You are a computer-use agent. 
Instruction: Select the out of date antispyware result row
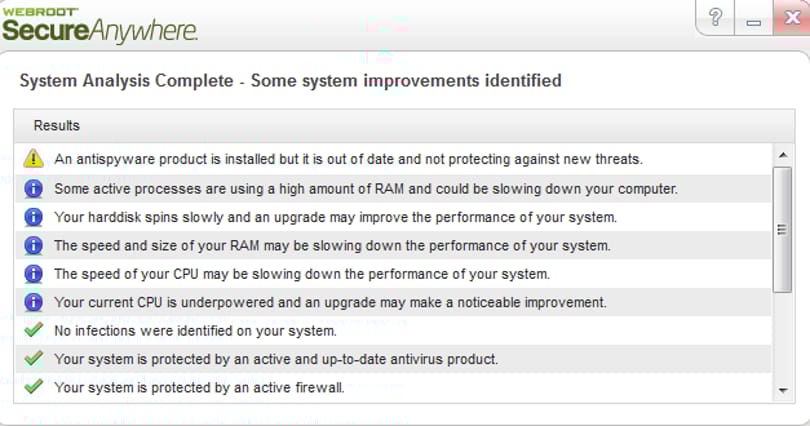tap(394, 159)
